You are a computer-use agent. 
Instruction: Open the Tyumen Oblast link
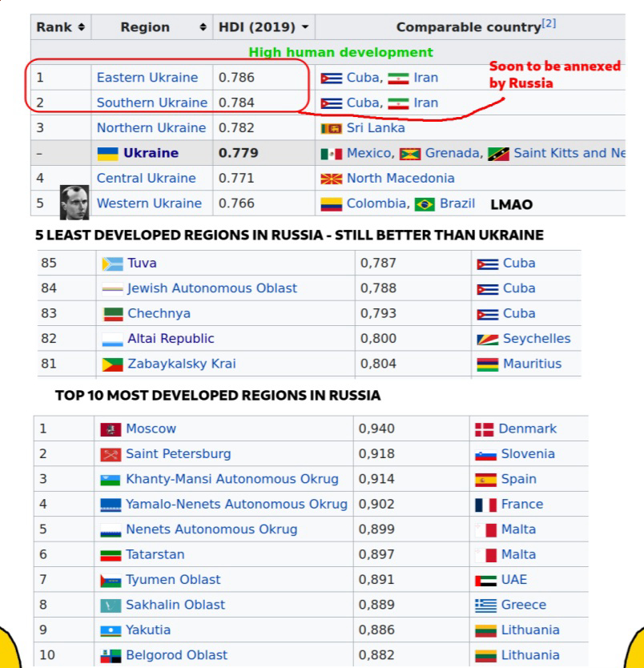pyautogui.click(x=173, y=579)
